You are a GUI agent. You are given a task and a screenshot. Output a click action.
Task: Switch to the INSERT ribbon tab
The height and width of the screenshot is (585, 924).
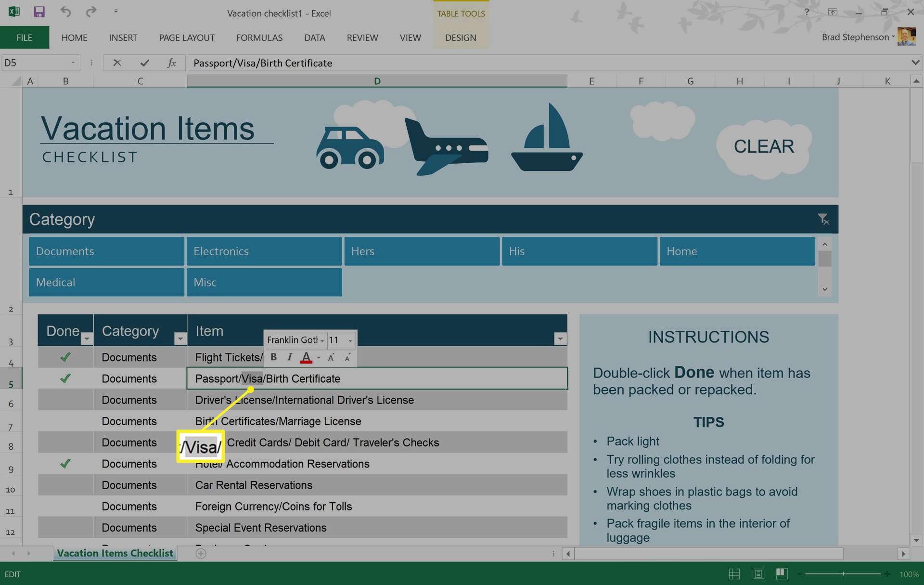123,38
